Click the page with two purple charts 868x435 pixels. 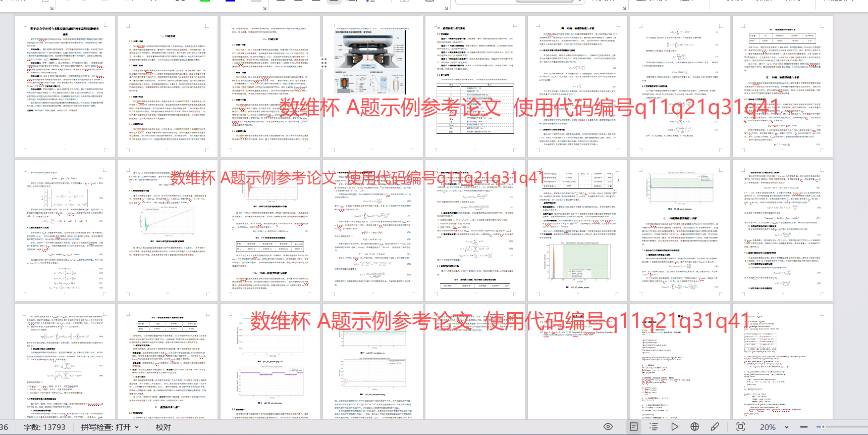click(x=270, y=361)
